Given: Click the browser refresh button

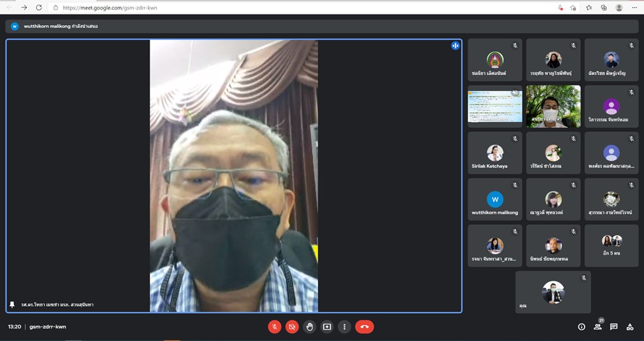Looking at the screenshot, I should [x=38, y=7].
